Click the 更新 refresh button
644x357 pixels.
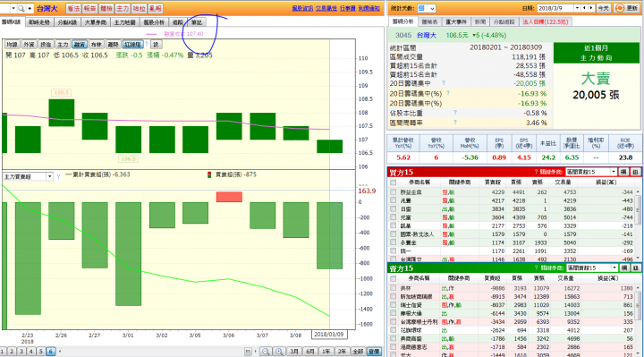click(627, 8)
